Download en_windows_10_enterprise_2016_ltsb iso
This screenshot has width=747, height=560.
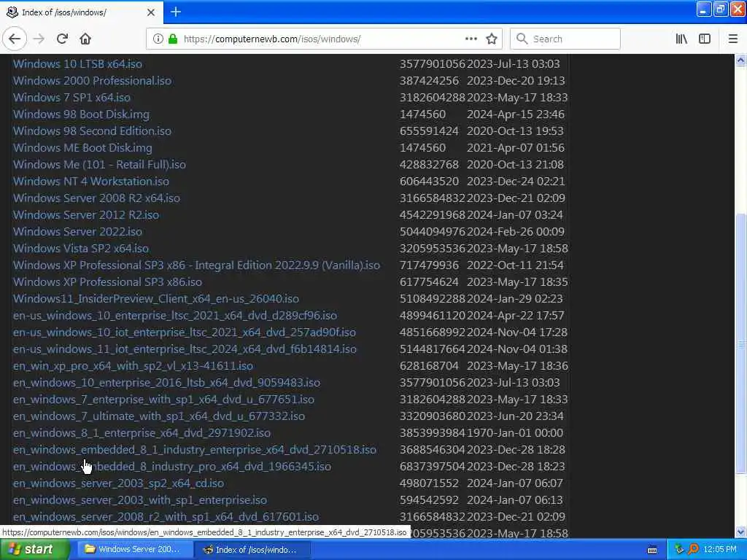[167, 382]
